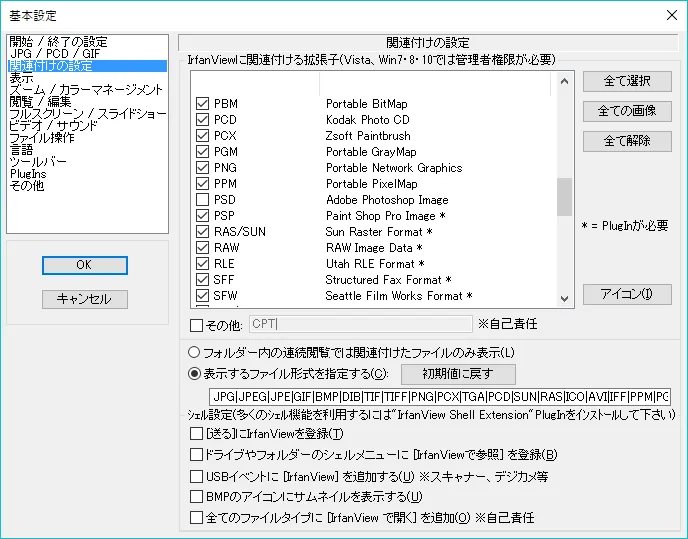
Task: Focus the CPT other extensions field
Action: (x=361, y=324)
